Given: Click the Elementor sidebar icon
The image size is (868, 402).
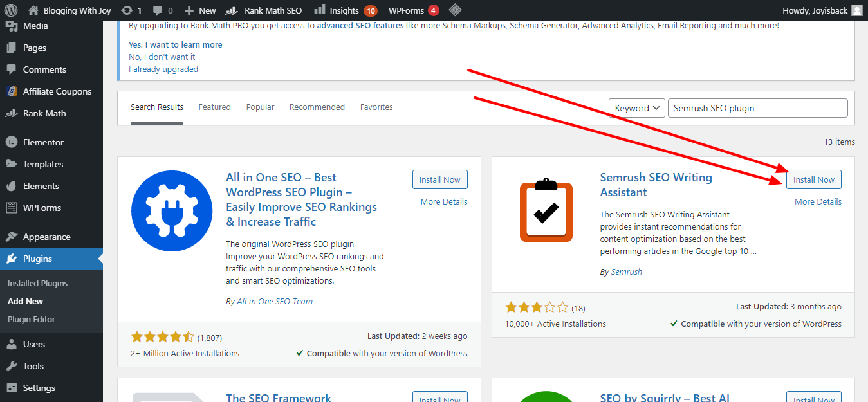Looking at the screenshot, I should 11,142.
